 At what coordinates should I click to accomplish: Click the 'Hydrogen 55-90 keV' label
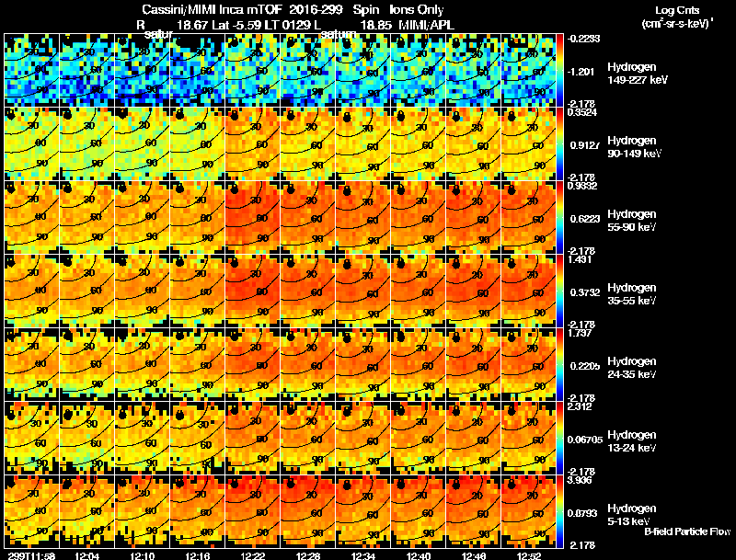click(x=632, y=221)
